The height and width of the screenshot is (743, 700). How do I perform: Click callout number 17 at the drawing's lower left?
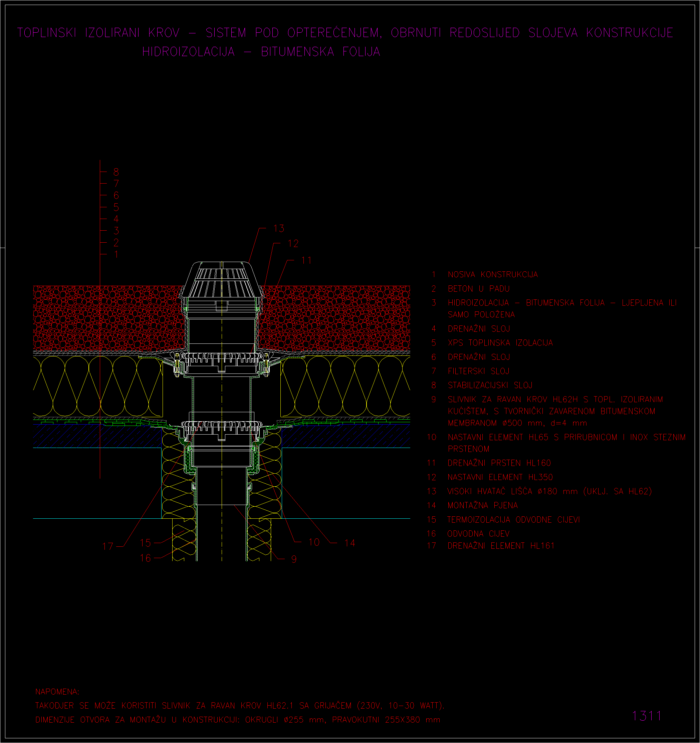tap(107, 546)
